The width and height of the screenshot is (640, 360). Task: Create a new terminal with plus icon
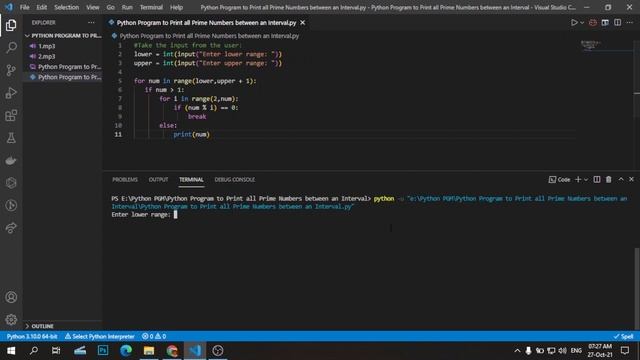[x=578, y=179]
